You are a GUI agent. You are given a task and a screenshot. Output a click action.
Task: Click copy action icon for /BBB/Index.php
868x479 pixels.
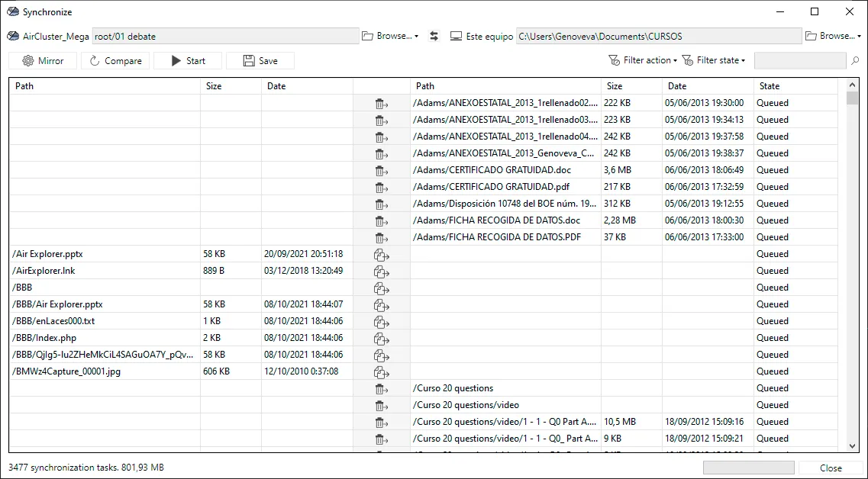[x=382, y=338]
